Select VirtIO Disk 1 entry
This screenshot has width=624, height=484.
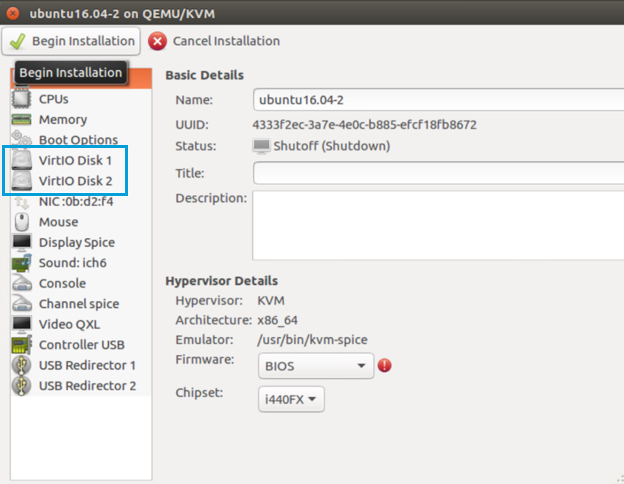coord(81,160)
